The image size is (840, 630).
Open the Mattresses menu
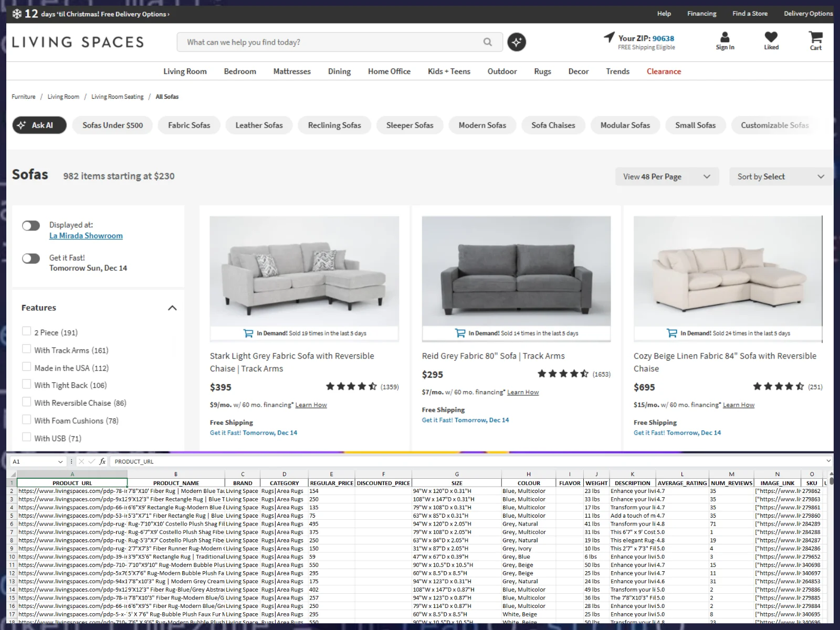click(292, 71)
